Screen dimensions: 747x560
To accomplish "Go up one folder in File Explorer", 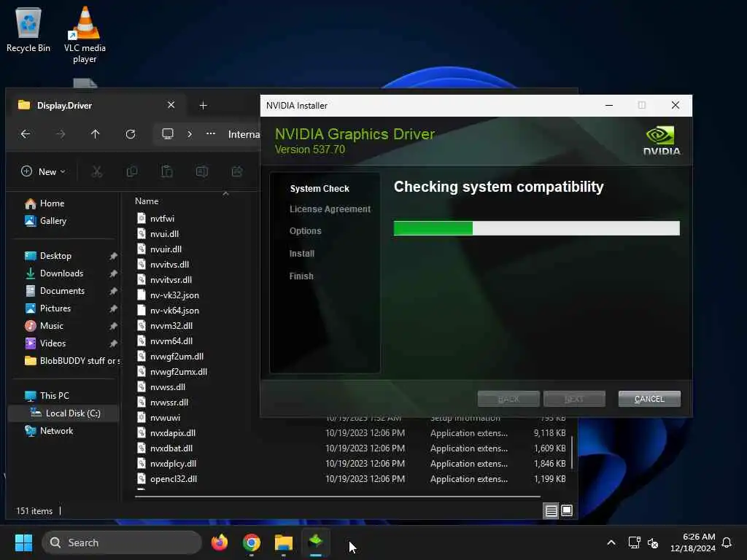I will coord(96,134).
